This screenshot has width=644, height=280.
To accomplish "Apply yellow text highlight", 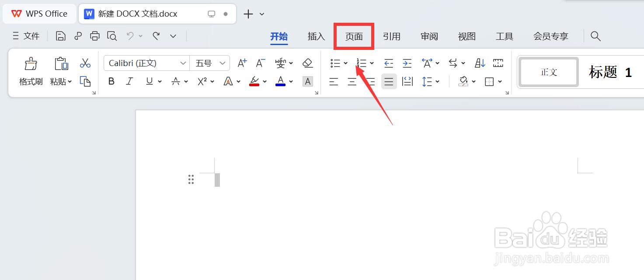I will [255, 81].
